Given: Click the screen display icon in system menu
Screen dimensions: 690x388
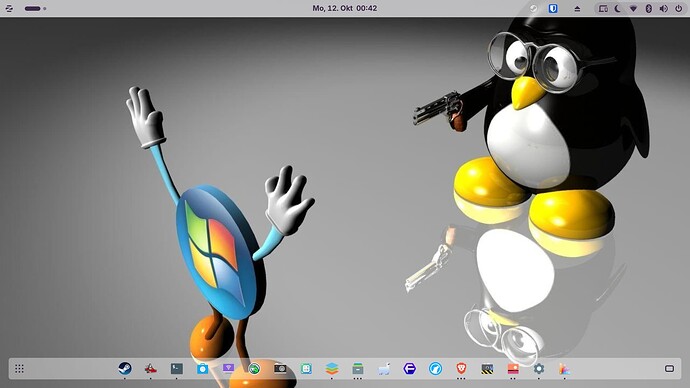Looking at the screenshot, I should pyautogui.click(x=603, y=8).
